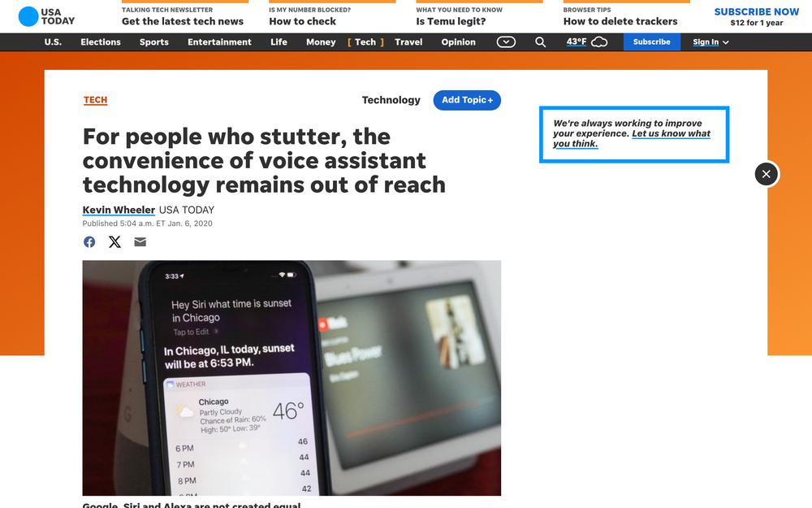The height and width of the screenshot is (508, 812).
Task: Select the Tech section tab
Action: pos(365,42)
